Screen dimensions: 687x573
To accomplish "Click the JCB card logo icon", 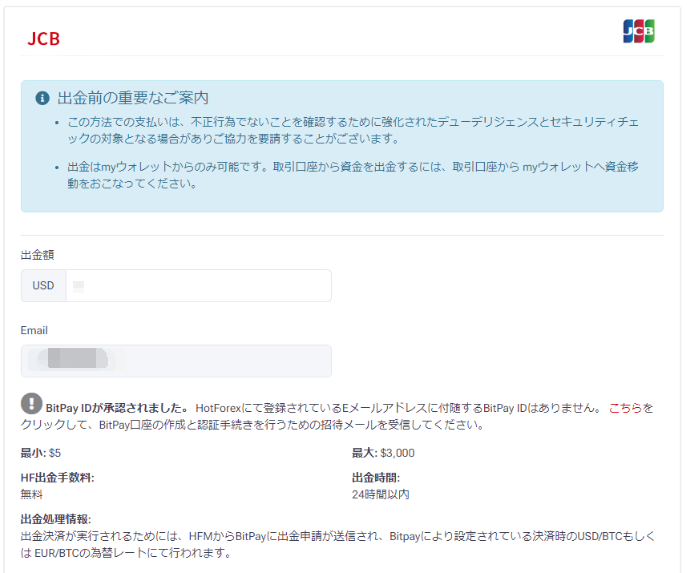I will [x=638, y=32].
